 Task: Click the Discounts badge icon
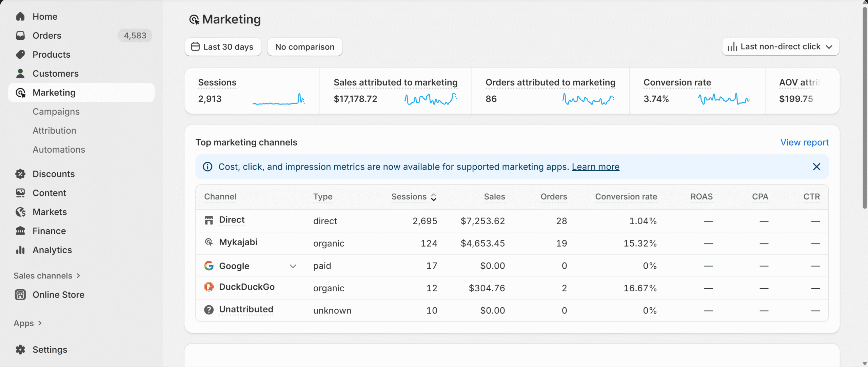pos(20,174)
